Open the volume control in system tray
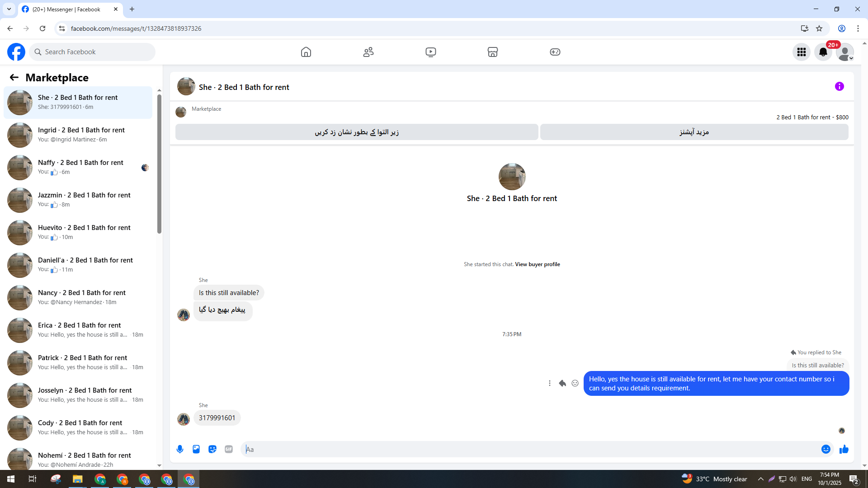 [x=793, y=479]
